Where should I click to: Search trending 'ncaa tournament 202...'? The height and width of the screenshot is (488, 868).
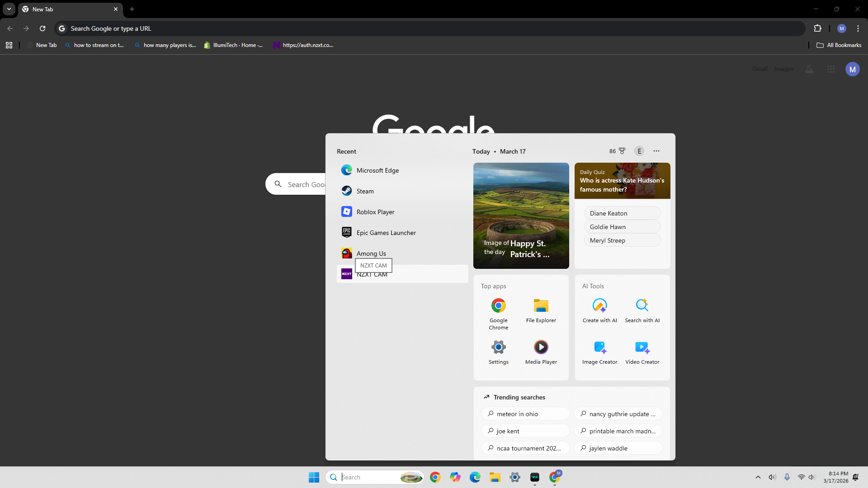coord(525,448)
